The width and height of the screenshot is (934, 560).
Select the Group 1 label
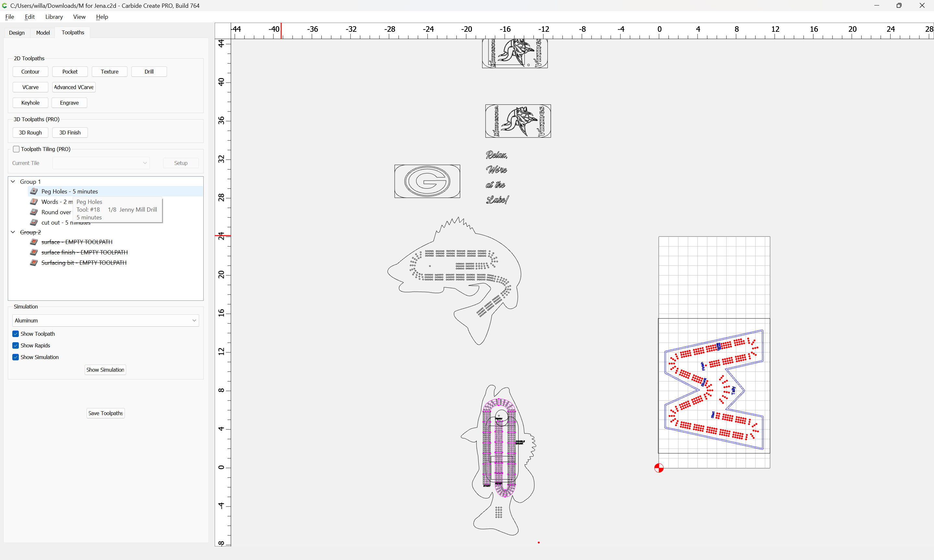point(30,181)
